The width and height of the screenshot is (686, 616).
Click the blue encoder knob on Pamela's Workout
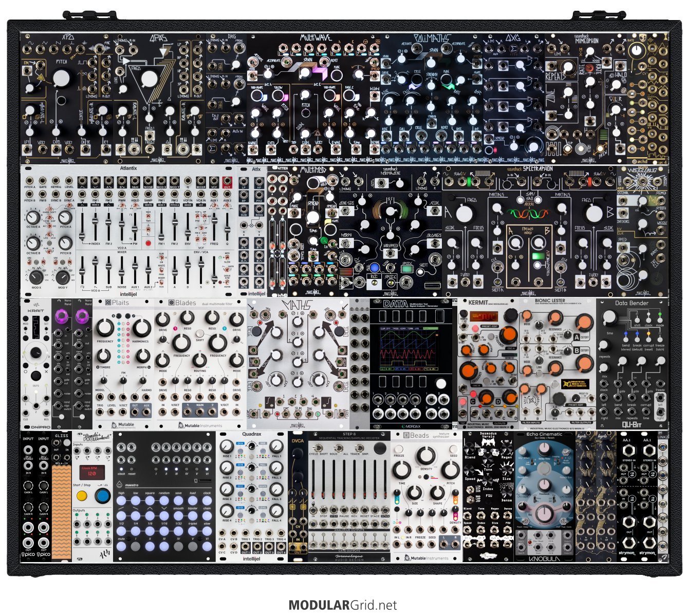[102, 496]
